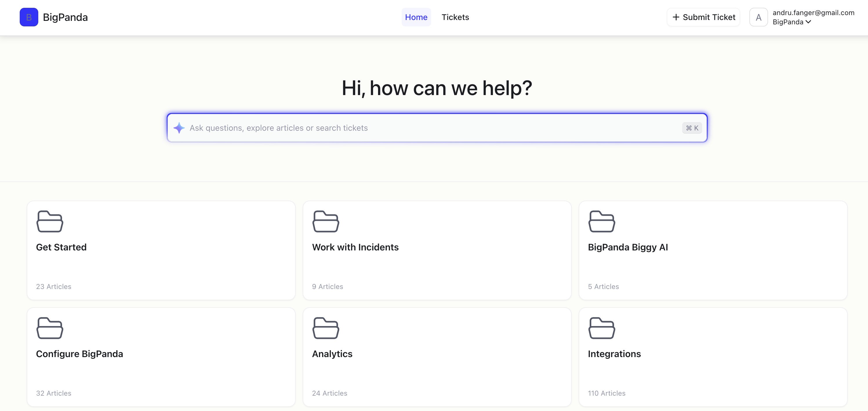Click the Submit Ticket button
Image resolution: width=868 pixels, height=411 pixels.
pyautogui.click(x=703, y=17)
